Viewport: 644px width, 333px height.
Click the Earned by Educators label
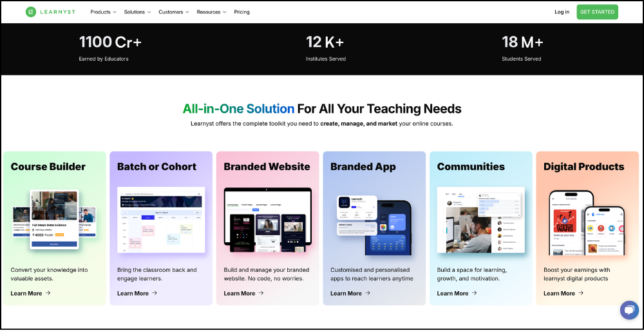tap(104, 59)
